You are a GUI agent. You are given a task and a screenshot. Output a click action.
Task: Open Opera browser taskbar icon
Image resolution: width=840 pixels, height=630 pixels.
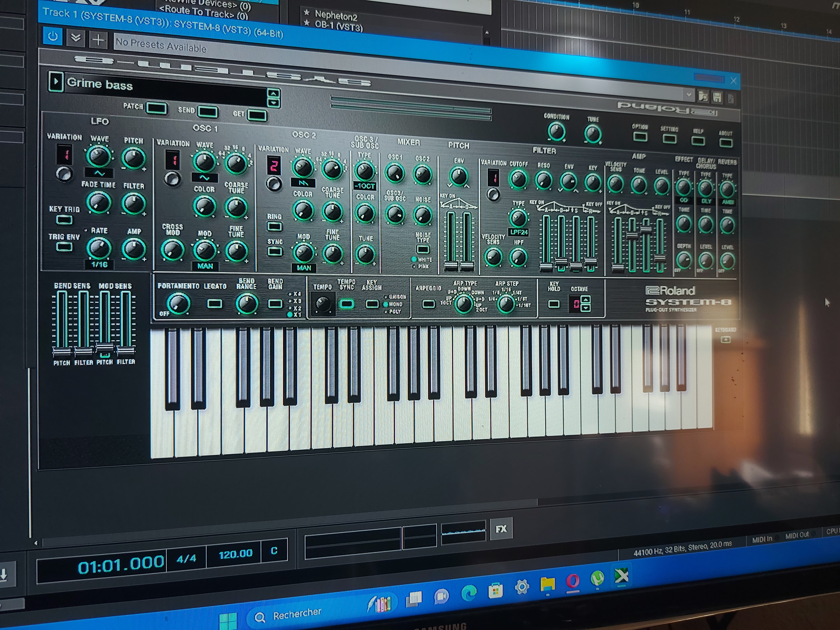573,581
